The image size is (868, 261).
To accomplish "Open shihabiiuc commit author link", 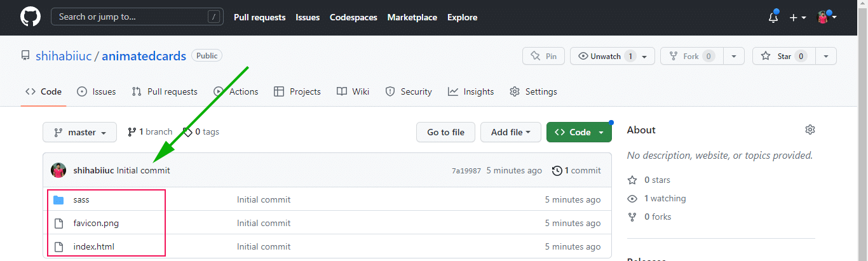I will pos(93,170).
